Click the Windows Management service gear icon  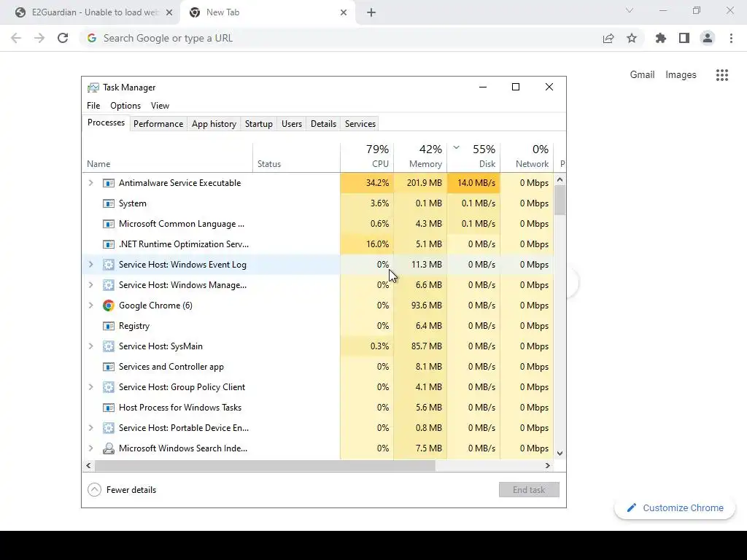pos(109,285)
